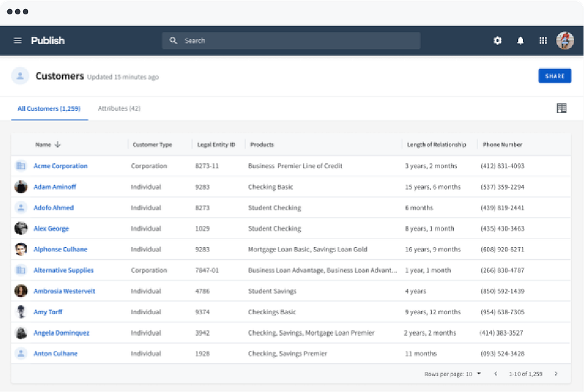Click Ambrosia Westervelt's profile photo
Image resolution: width=584 pixels, height=392 pixels.
click(x=21, y=291)
